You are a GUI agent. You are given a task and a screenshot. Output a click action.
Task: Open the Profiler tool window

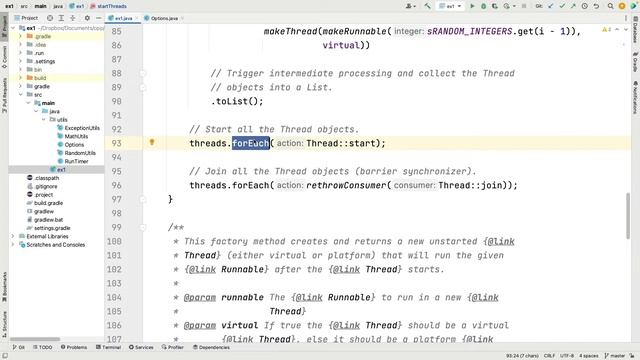[172, 347]
